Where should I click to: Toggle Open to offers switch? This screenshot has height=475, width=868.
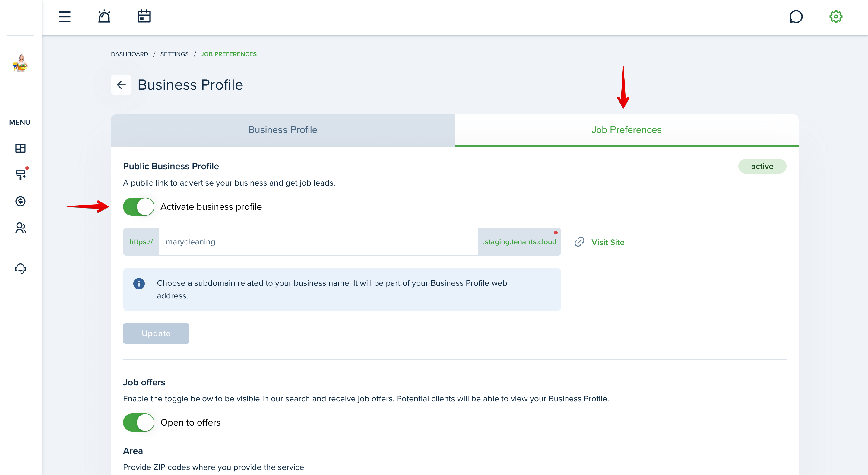pyautogui.click(x=138, y=422)
